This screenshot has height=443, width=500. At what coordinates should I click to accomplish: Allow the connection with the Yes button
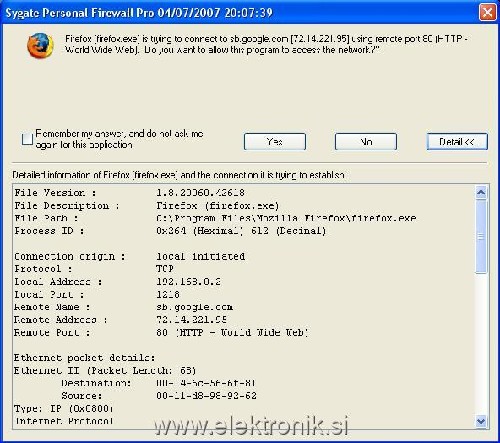[x=275, y=142]
